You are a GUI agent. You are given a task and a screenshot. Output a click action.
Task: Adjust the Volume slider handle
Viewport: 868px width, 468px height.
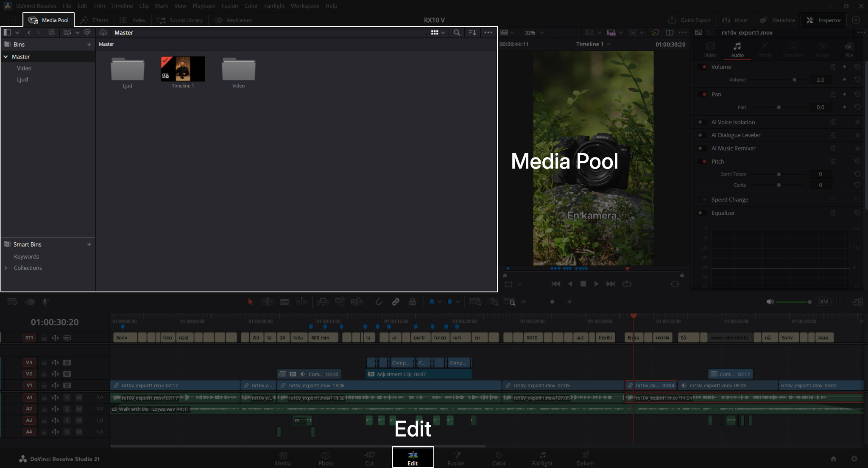click(x=794, y=80)
